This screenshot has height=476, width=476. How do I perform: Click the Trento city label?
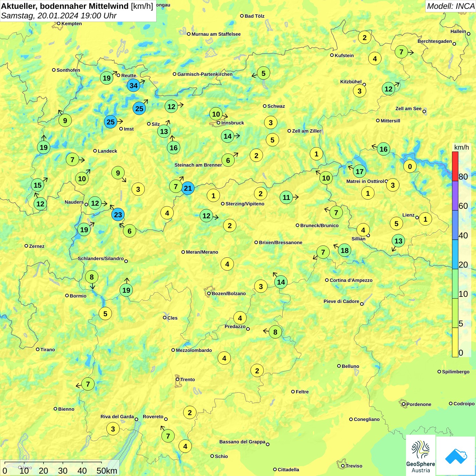188,379
